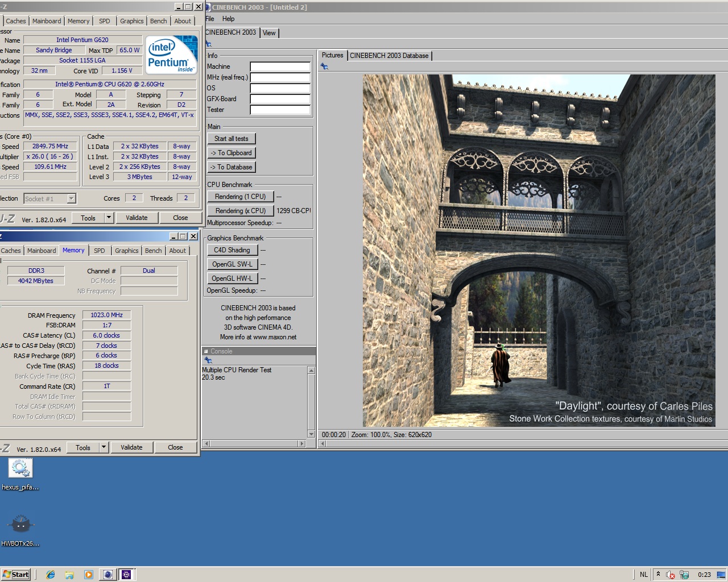This screenshot has width=728, height=582.
Task: Click Start all tests button
Action: point(231,139)
